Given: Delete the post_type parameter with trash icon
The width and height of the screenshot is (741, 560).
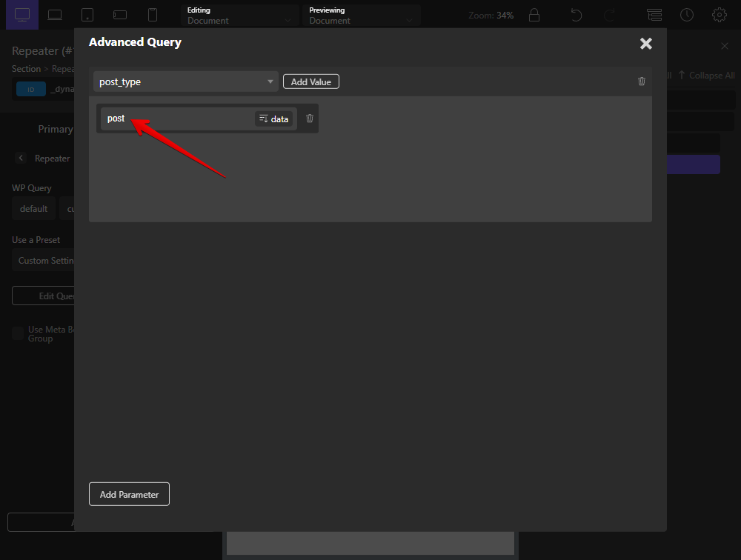Looking at the screenshot, I should (642, 81).
